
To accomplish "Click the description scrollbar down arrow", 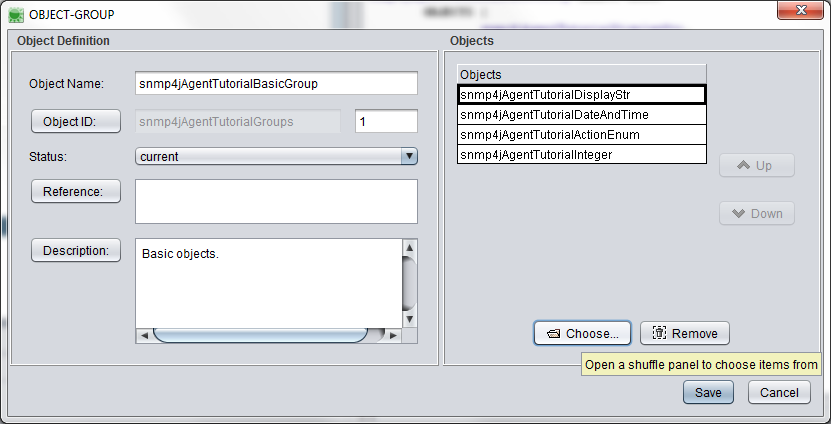I will (409, 320).
